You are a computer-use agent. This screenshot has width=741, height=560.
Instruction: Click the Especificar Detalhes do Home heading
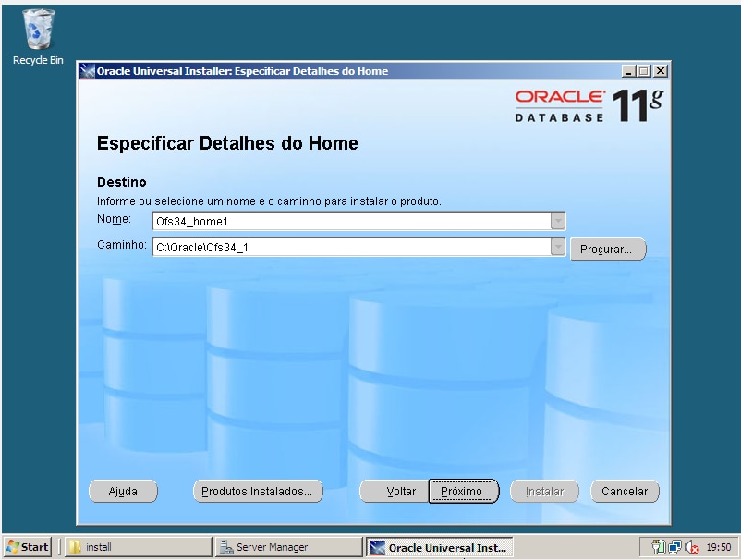227,143
